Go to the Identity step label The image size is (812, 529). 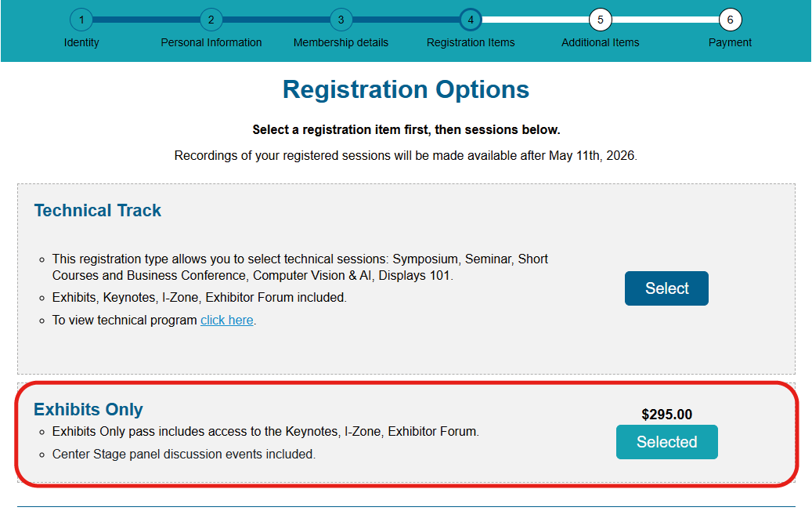[81, 42]
